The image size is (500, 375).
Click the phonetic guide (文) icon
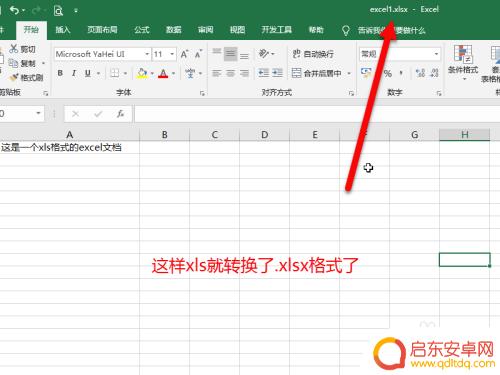[190, 73]
